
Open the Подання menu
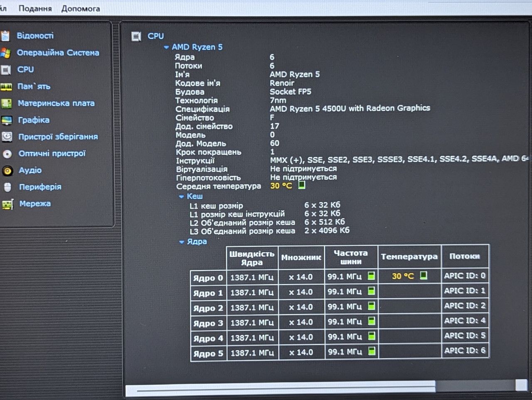point(35,8)
